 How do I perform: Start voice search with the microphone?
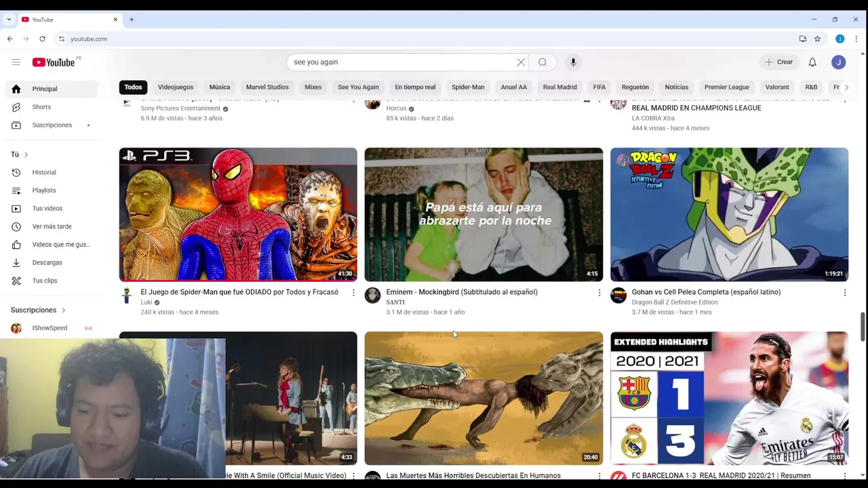click(573, 62)
